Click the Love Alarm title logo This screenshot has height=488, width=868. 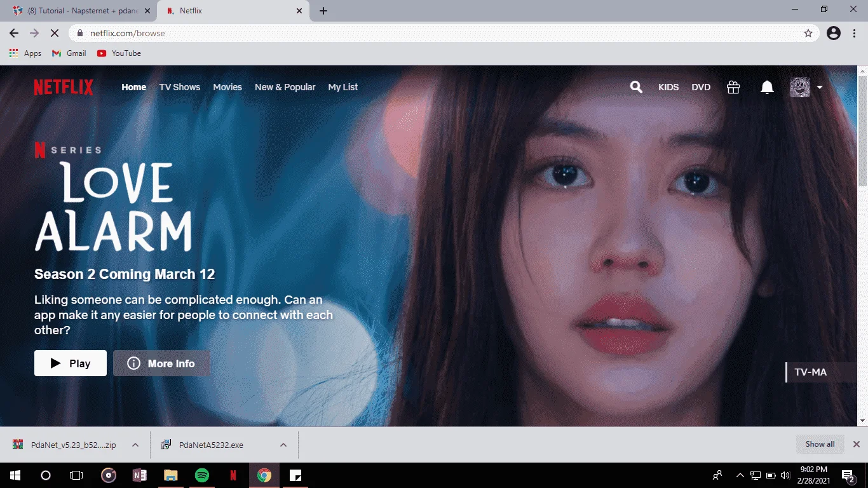(113, 207)
